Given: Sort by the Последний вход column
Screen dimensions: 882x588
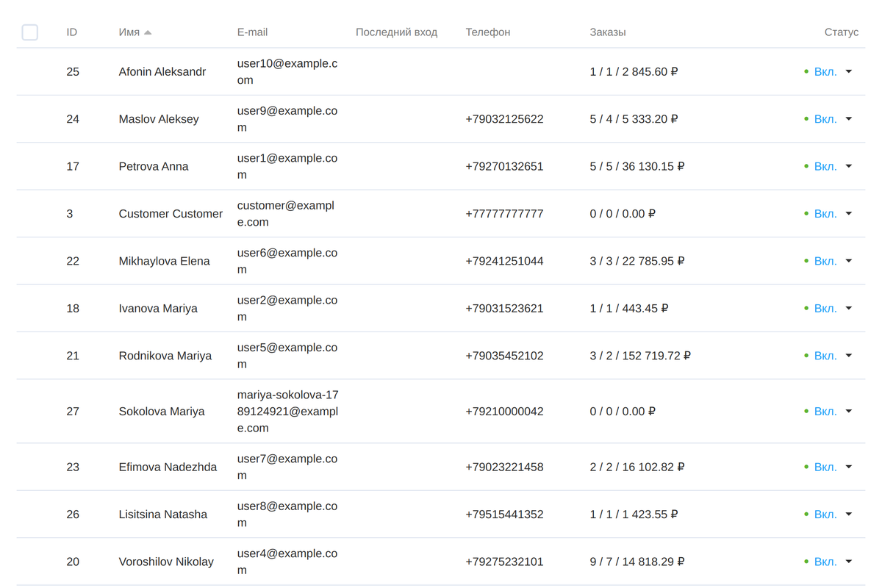Looking at the screenshot, I should coord(396,32).
